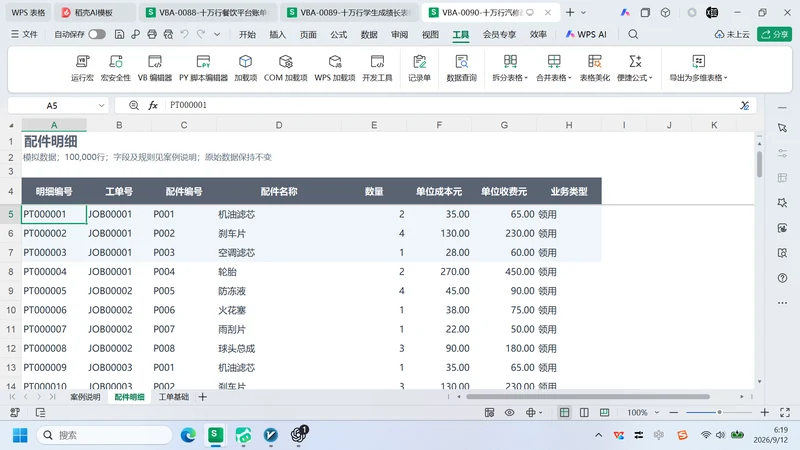Open WPS AI from the menu bar
Image resolution: width=800 pixels, height=450 pixels.
tap(586, 34)
